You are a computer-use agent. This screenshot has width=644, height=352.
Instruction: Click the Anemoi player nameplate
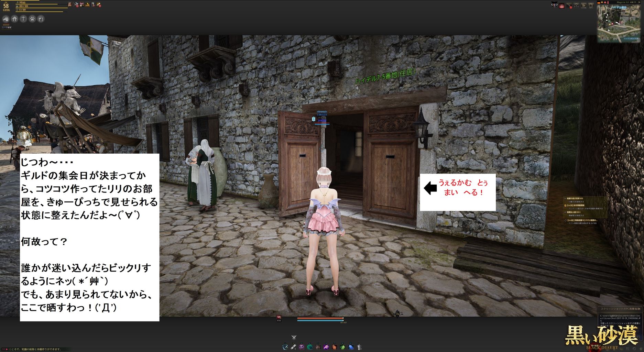pyautogui.click(x=322, y=112)
